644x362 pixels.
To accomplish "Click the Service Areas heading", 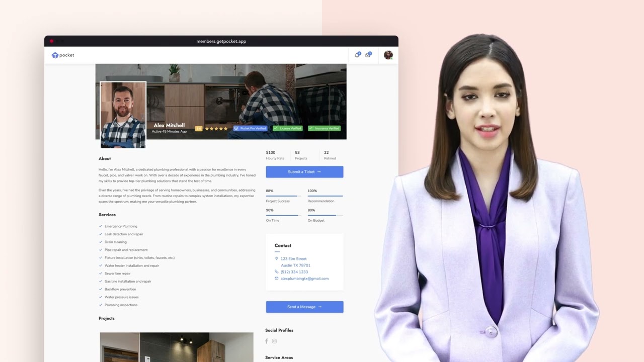I will 279,357.
